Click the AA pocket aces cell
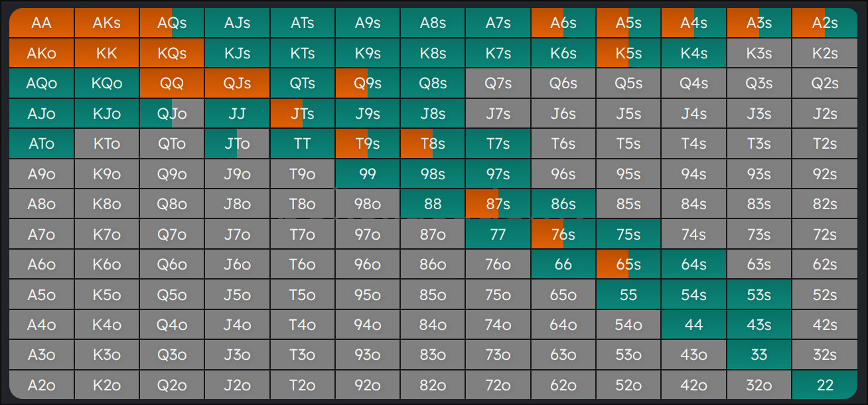 click(41, 23)
